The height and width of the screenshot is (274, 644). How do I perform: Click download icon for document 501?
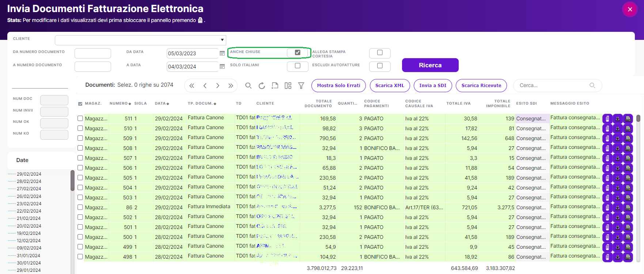pyautogui.click(x=618, y=227)
